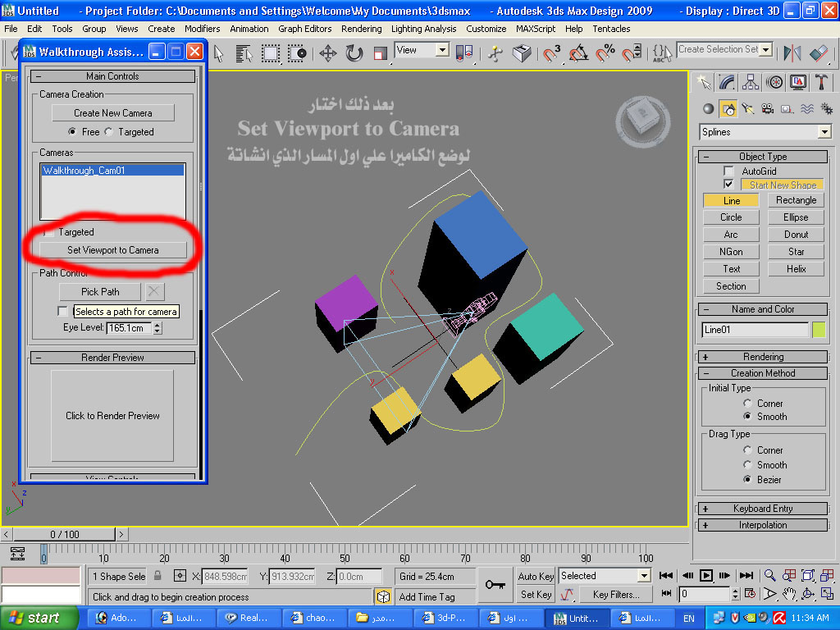Screen dimensions: 840x630
Task: Select the Rotate transform tool
Action: (354, 53)
